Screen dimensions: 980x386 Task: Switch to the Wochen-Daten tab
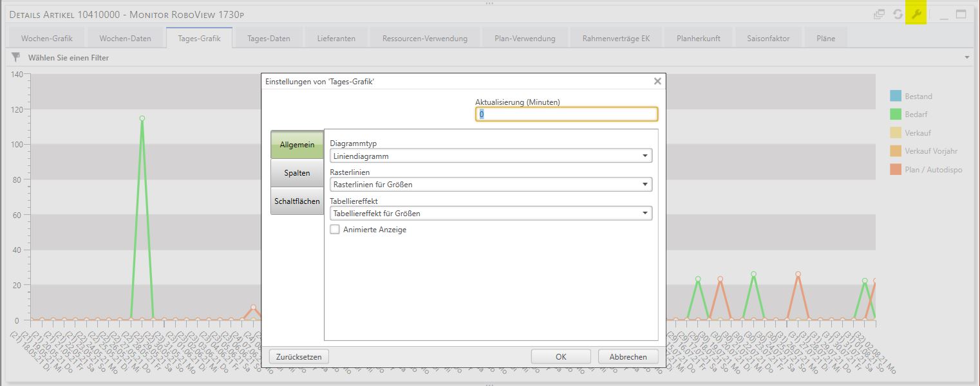(125, 39)
